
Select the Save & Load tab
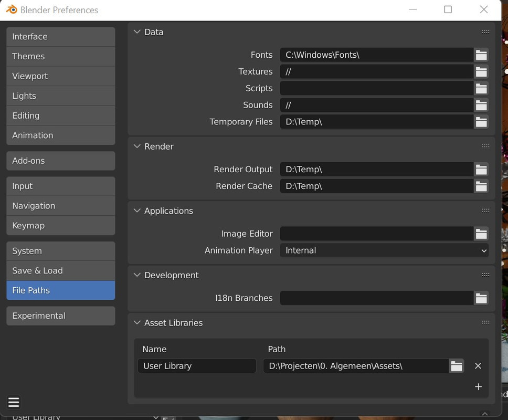click(x=60, y=270)
